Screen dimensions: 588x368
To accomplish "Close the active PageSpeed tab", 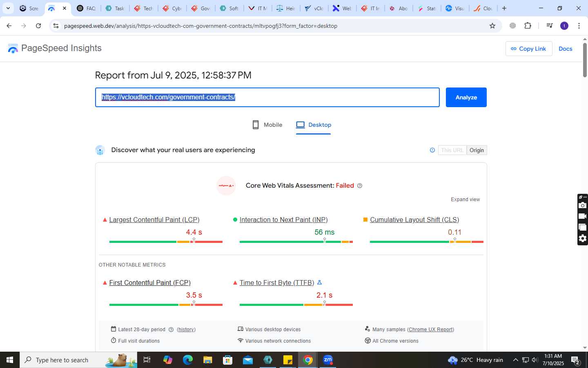I will pos(64,8).
